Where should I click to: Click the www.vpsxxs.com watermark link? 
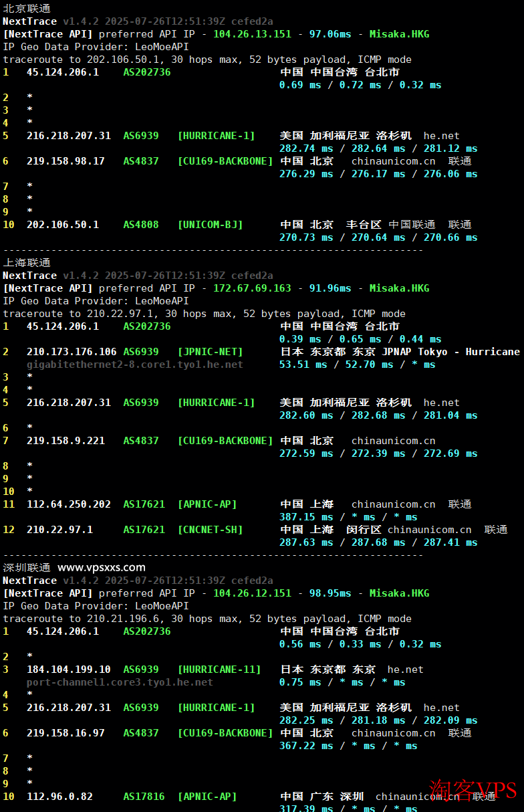pyautogui.click(x=102, y=567)
